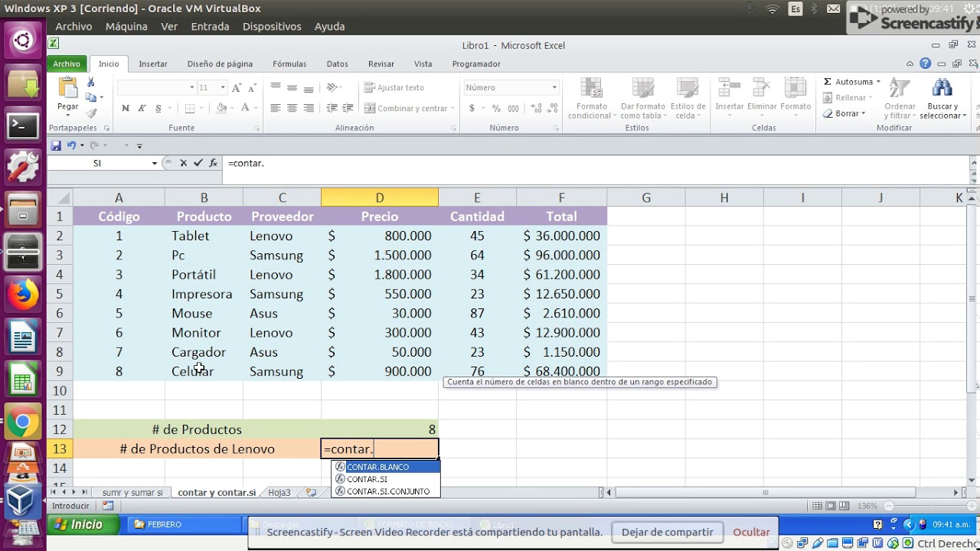Click the fill color bucket icon
Screen dimensions: 980x551
tap(221, 108)
